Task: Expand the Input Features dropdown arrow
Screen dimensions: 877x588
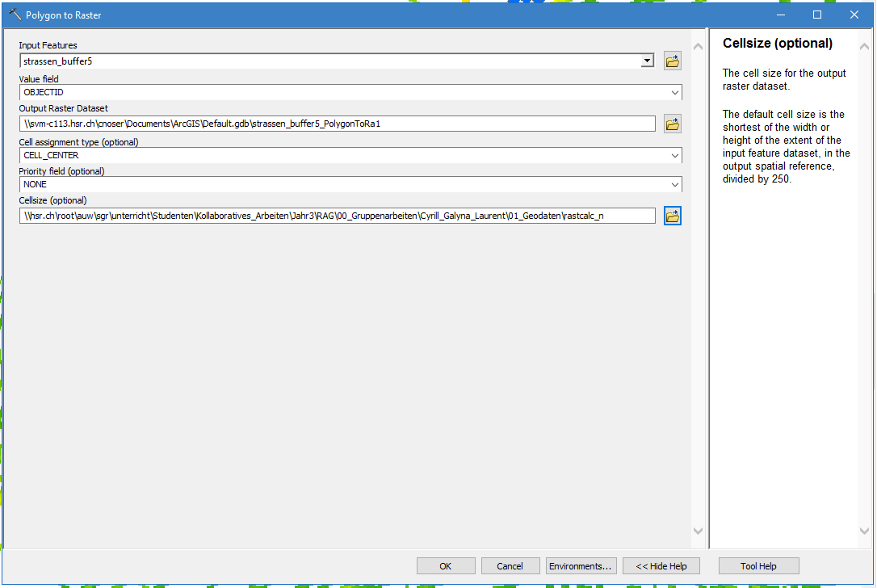Action: [647, 61]
